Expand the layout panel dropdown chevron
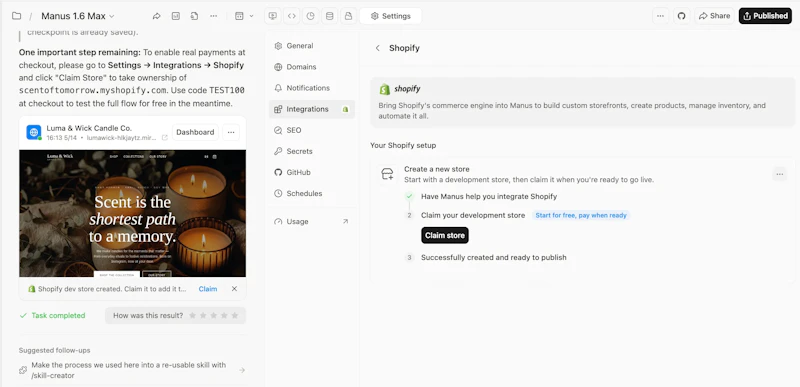The width and height of the screenshot is (800, 387). coord(251,16)
